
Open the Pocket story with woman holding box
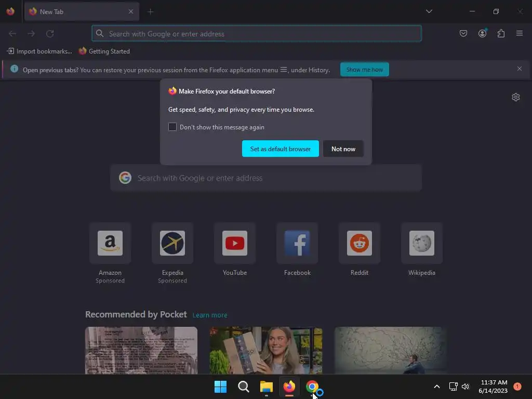(266, 350)
